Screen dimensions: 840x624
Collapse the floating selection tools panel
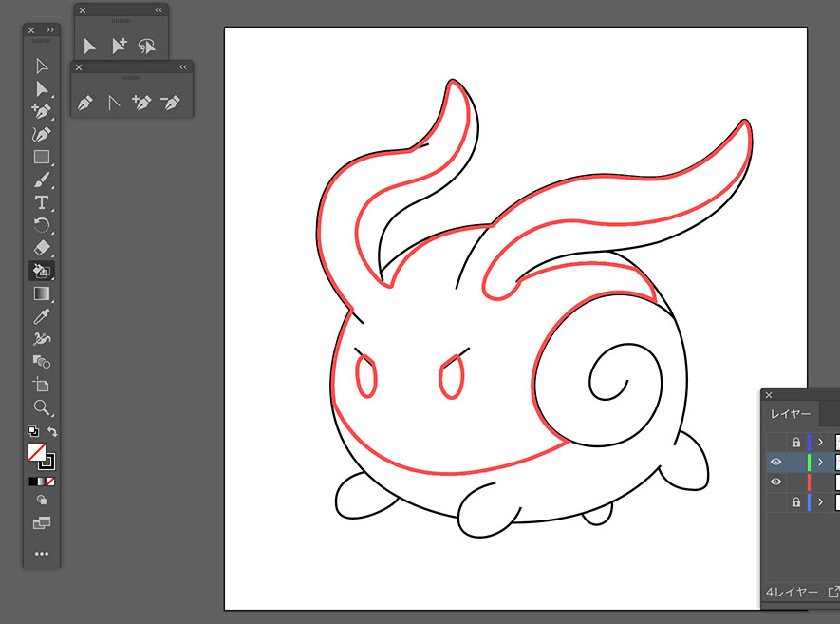click(159, 10)
